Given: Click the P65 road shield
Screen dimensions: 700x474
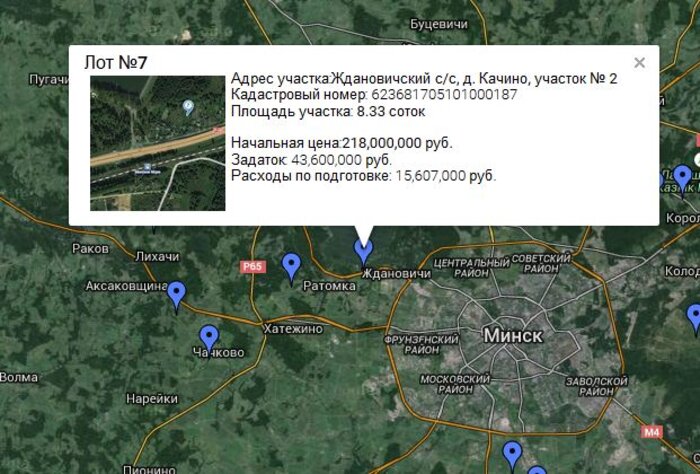Looking at the screenshot, I should click(x=251, y=267).
